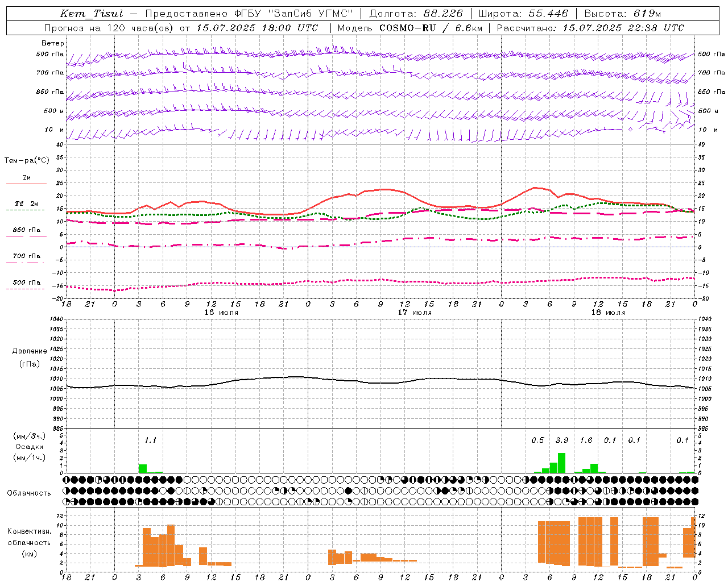Click the green precipitation bar on 16 июля

click(x=143, y=468)
